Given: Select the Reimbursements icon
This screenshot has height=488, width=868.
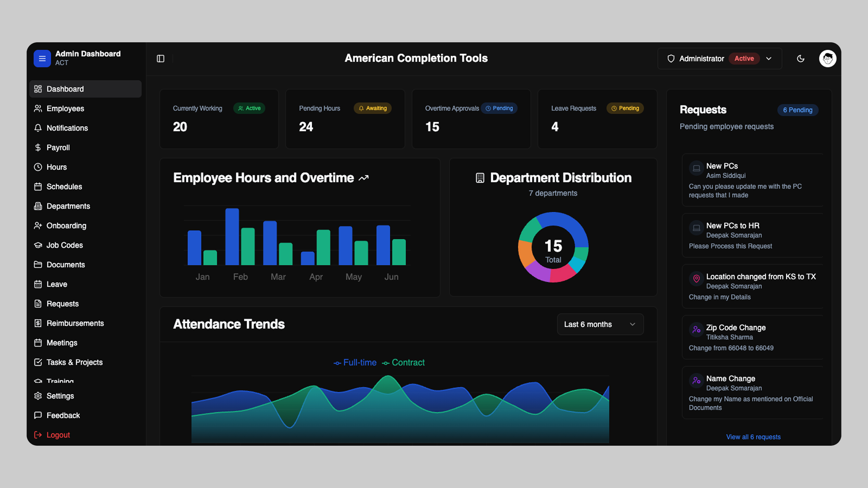Looking at the screenshot, I should click(38, 323).
